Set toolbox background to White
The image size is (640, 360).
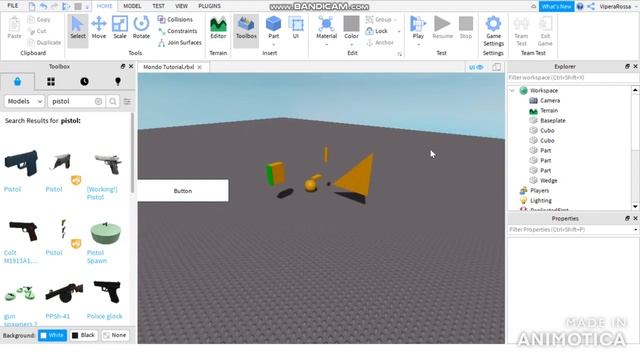pyautogui.click(x=52, y=335)
